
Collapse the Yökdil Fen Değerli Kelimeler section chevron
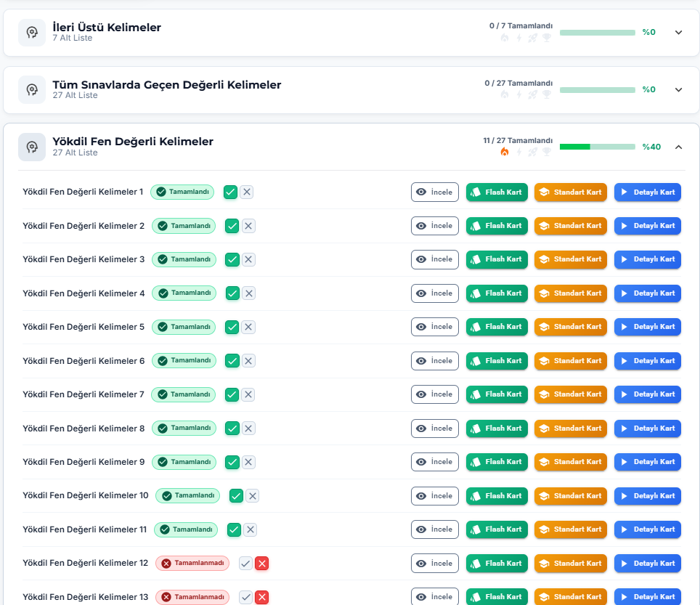tap(678, 147)
